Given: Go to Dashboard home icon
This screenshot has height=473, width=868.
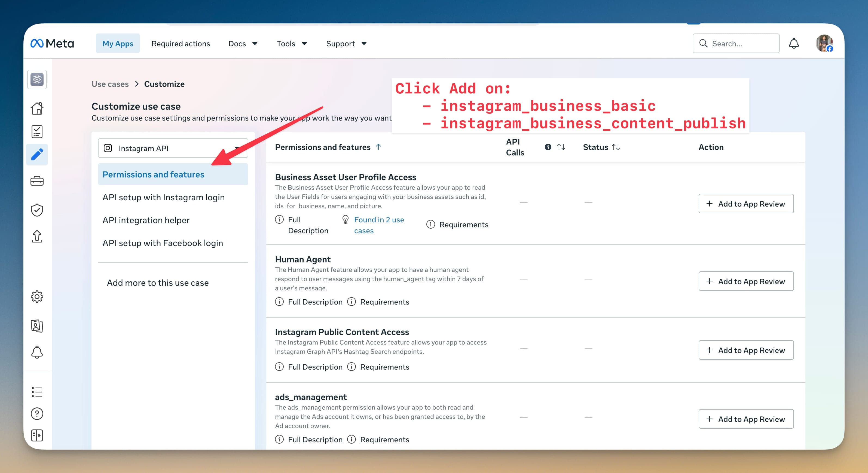Looking at the screenshot, I should [x=37, y=109].
